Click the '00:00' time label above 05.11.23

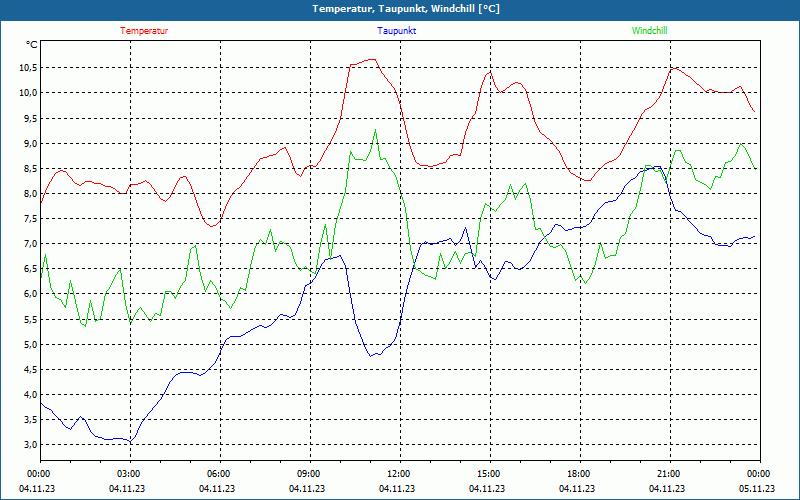point(759,474)
